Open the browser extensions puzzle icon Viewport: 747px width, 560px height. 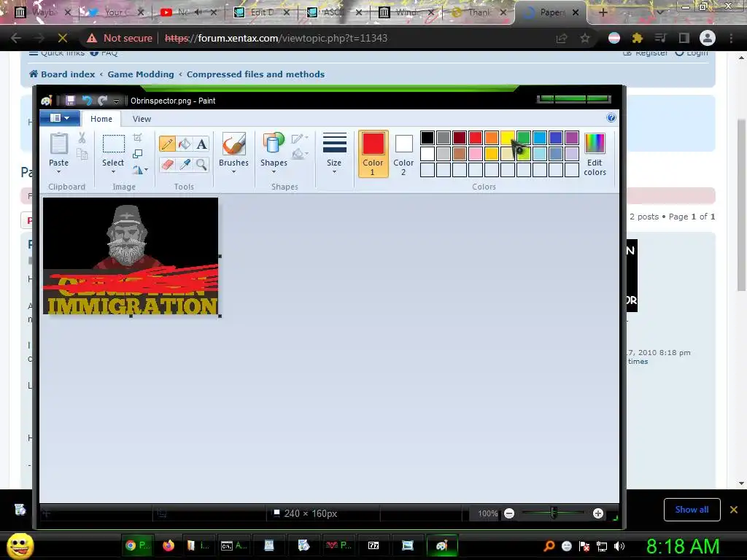tap(637, 38)
